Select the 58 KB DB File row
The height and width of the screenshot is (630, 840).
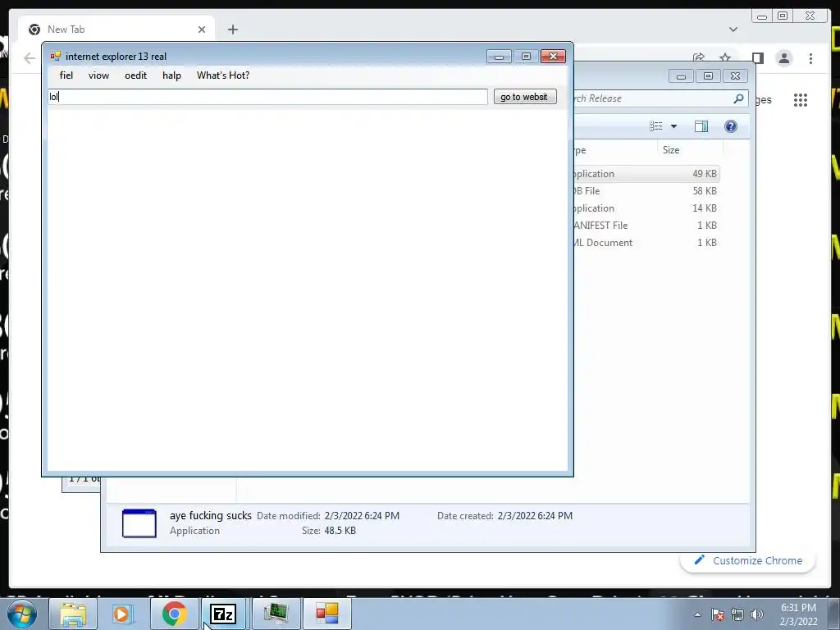[646, 190]
